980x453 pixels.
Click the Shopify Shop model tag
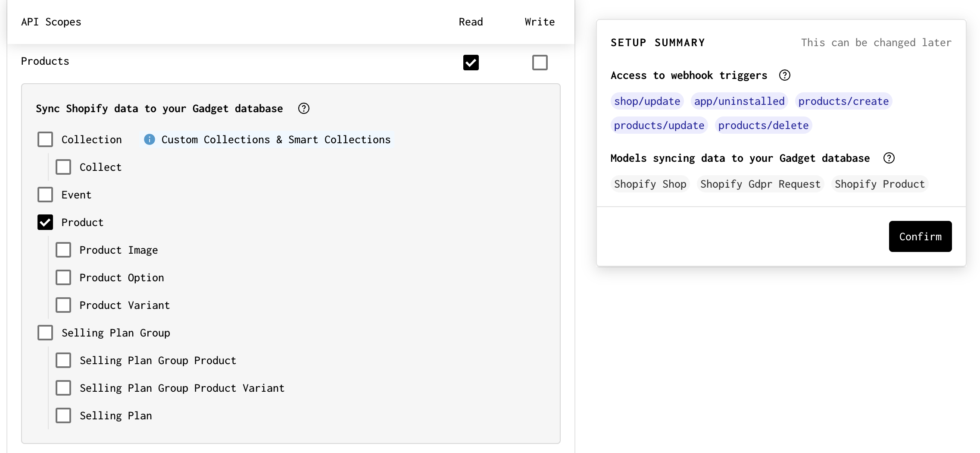coord(650,184)
